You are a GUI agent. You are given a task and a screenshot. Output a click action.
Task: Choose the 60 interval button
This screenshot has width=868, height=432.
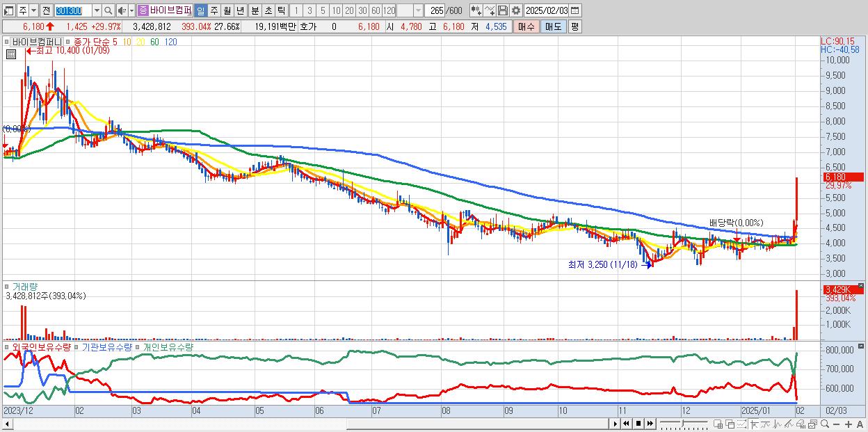tap(376, 10)
